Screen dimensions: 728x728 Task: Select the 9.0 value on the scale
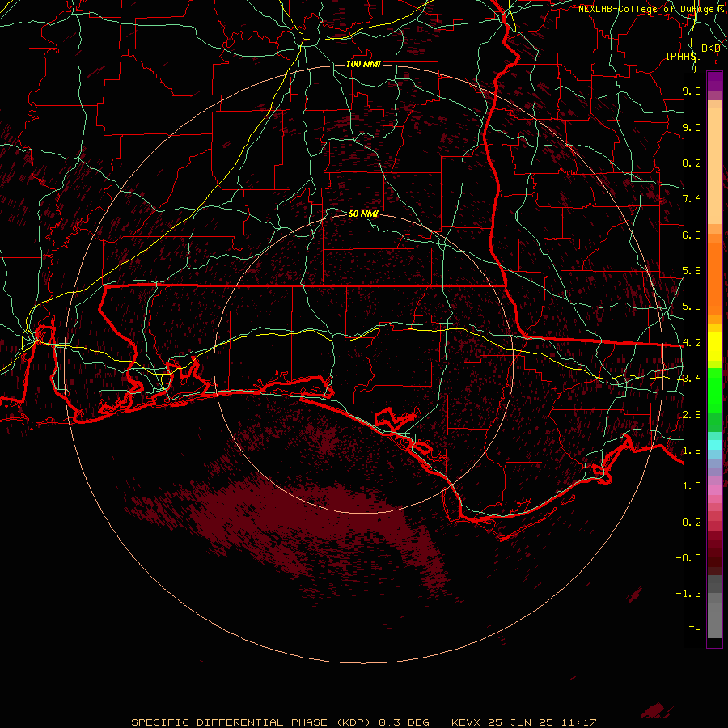(x=692, y=127)
